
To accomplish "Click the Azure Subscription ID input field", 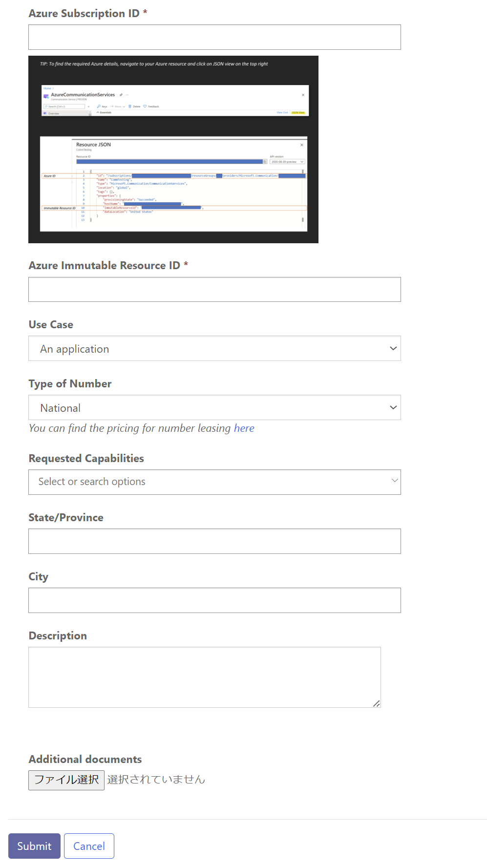I will point(214,37).
